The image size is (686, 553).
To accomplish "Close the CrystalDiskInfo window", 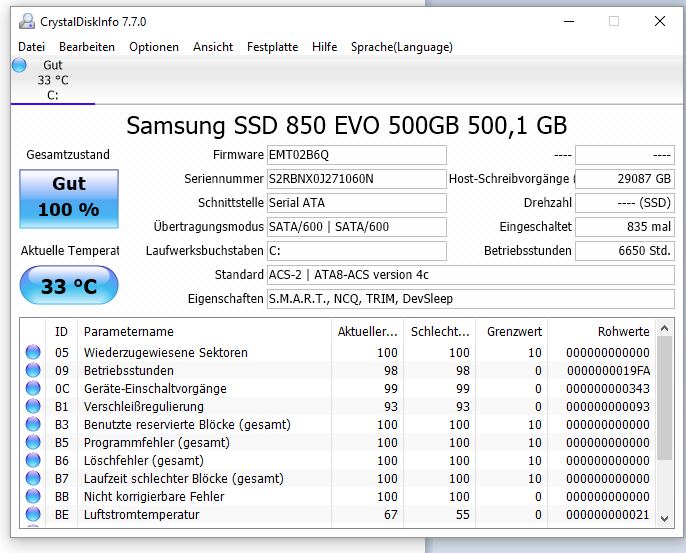I will pos(660,21).
